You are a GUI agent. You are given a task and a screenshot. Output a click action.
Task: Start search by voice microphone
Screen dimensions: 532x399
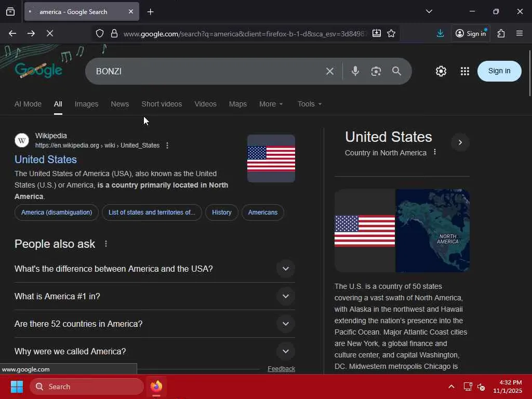(x=355, y=71)
